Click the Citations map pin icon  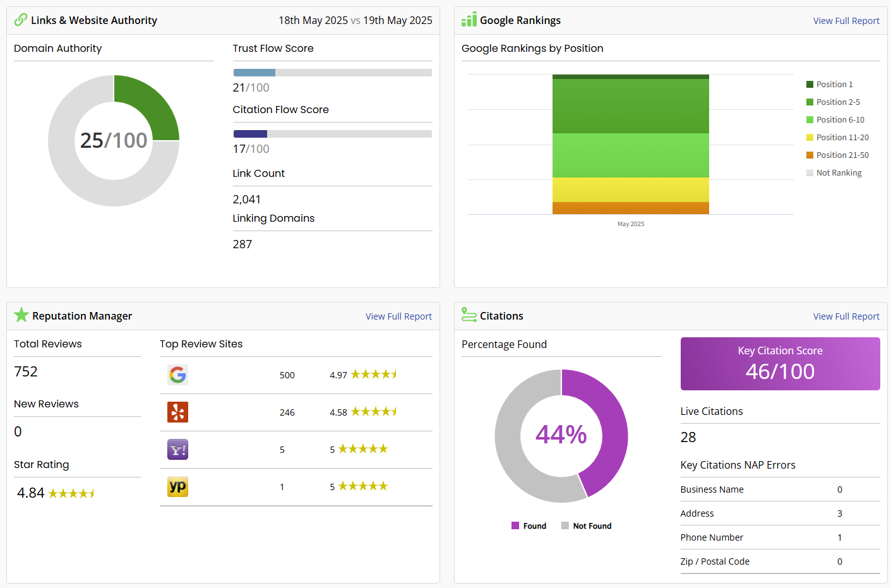click(469, 315)
